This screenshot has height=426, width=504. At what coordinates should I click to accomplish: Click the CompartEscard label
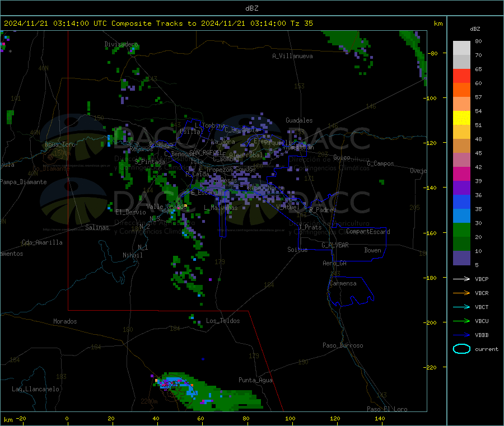pos(368,231)
